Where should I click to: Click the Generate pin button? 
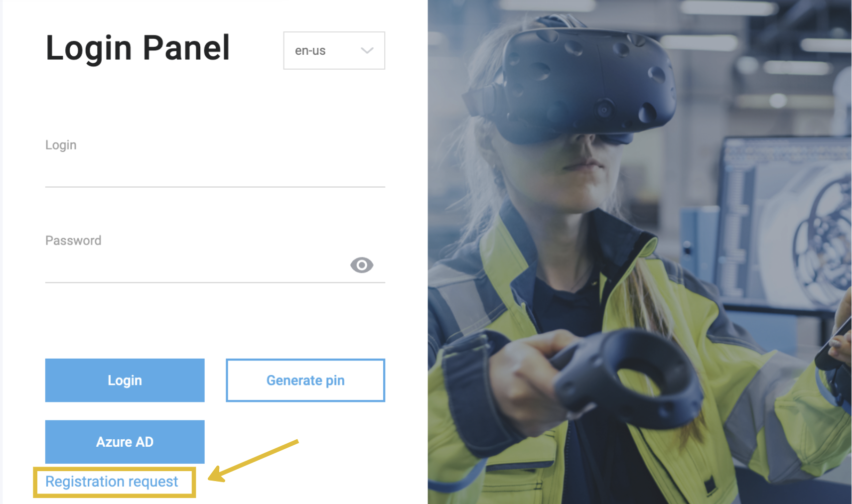tap(305, 380)
